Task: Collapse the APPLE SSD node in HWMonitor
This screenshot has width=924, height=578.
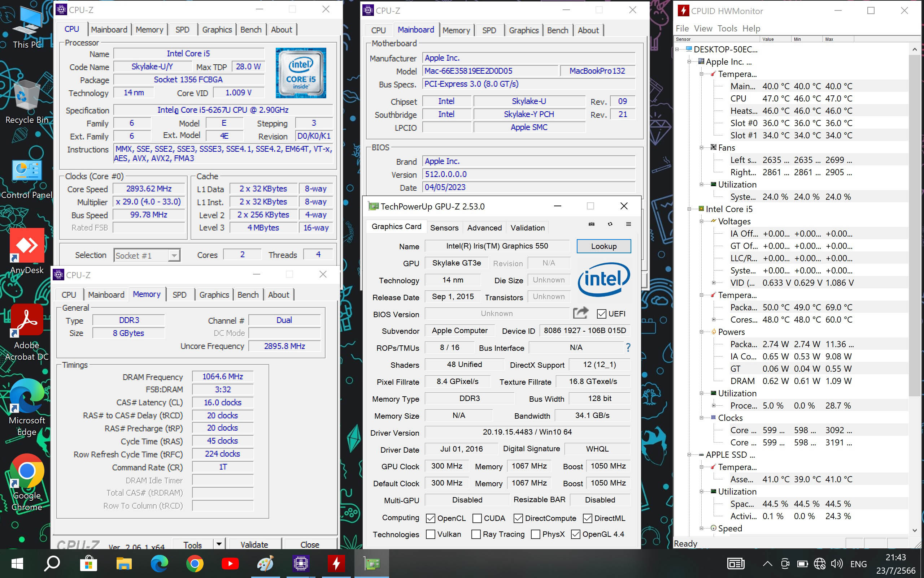Action: tap(689, 455)
